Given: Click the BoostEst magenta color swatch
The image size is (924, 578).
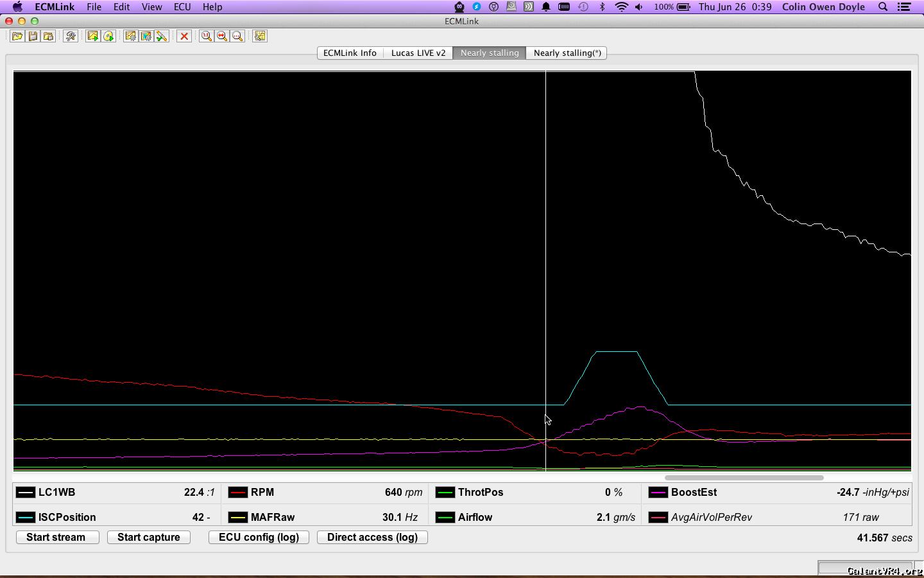Looking at the screenshot, I should [658, 493].
